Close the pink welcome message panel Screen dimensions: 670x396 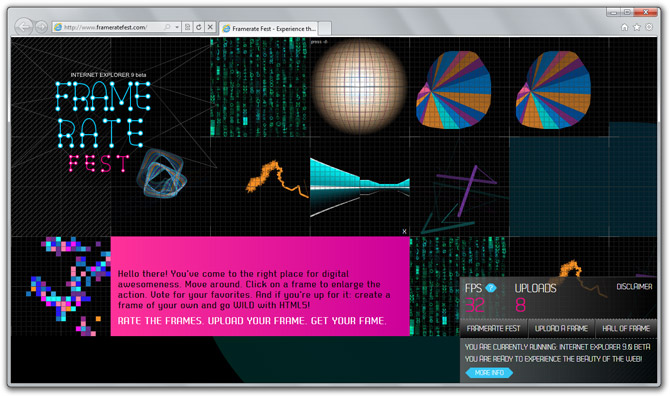(404, 232)
